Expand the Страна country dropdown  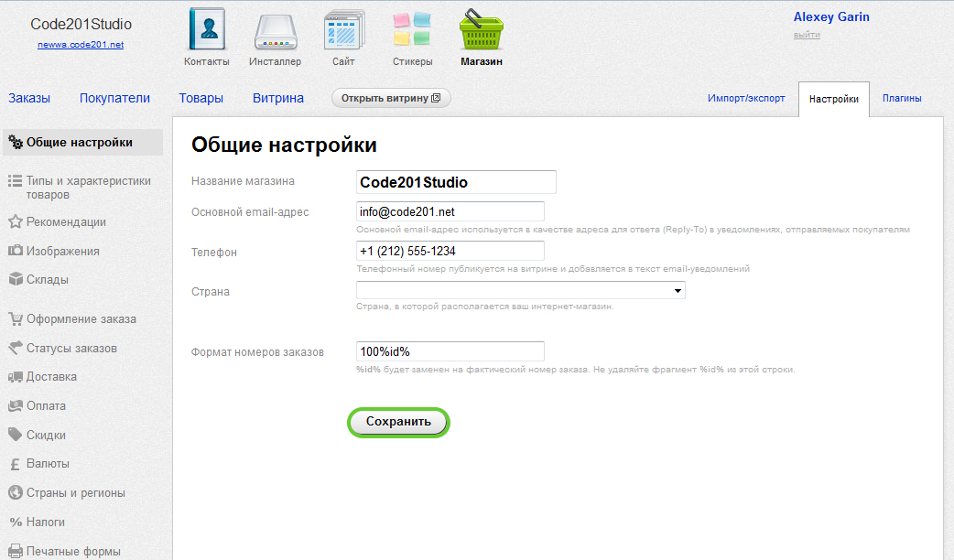pyautogui.click(x=520, y=290)
